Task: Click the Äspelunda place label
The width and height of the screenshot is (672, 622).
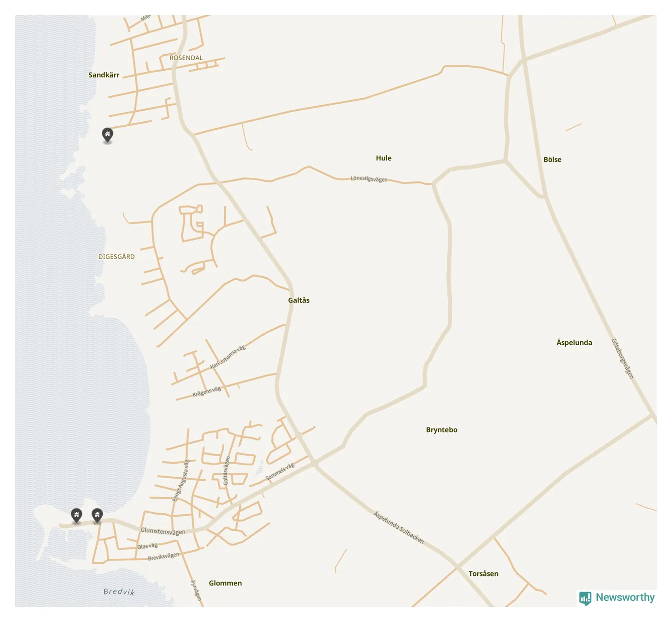Action: coord(574,342)
